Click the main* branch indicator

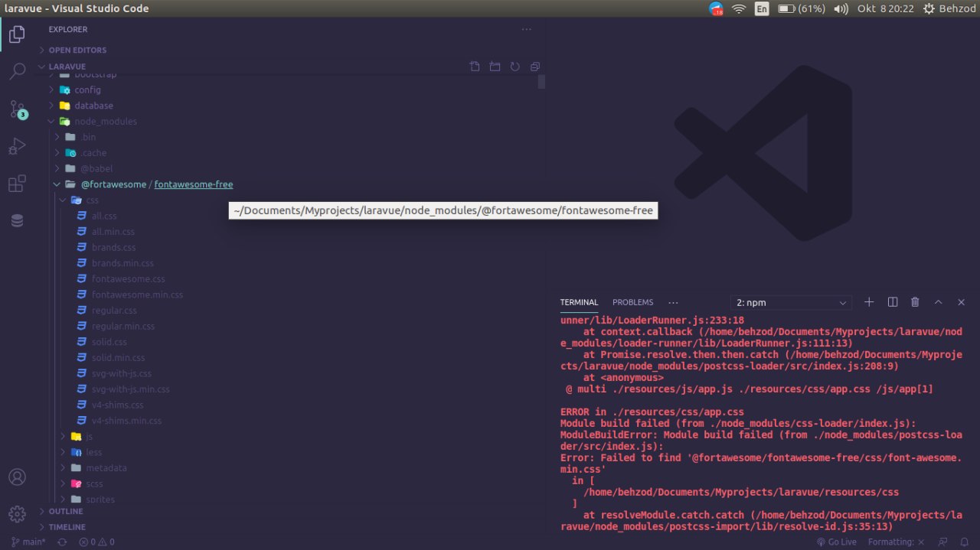tap(28, 542)
